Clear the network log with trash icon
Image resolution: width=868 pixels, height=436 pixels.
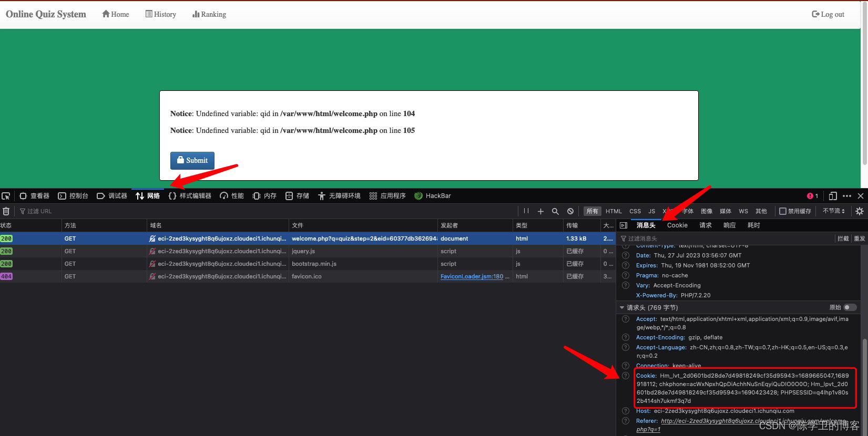(6, 211)
